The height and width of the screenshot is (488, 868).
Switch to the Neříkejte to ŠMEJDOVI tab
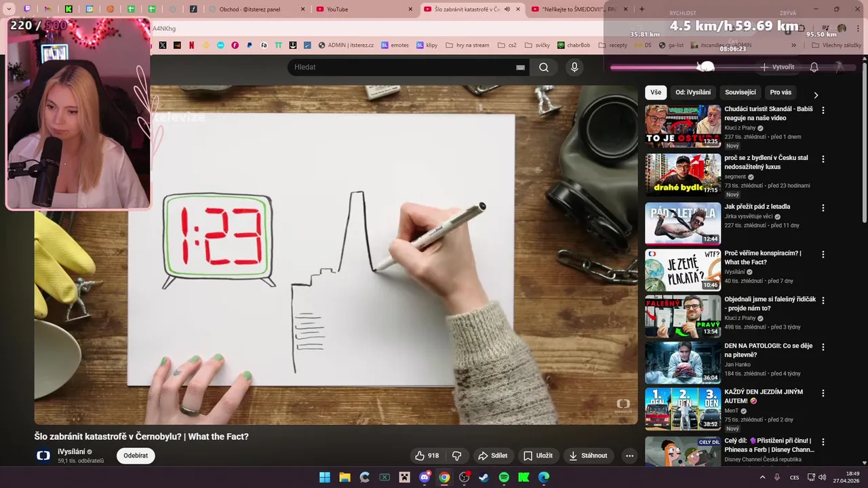point(576,9)
